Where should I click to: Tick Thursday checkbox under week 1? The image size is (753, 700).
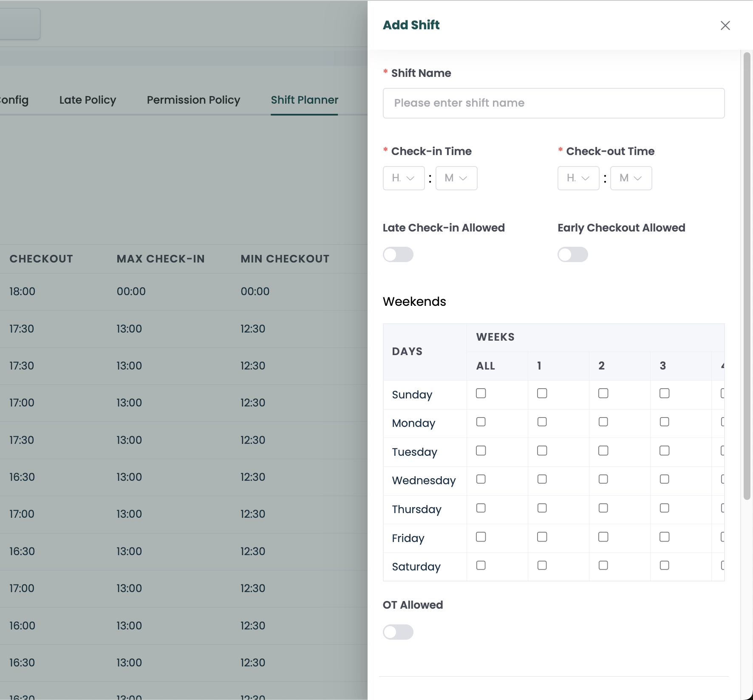coord(542,508)
